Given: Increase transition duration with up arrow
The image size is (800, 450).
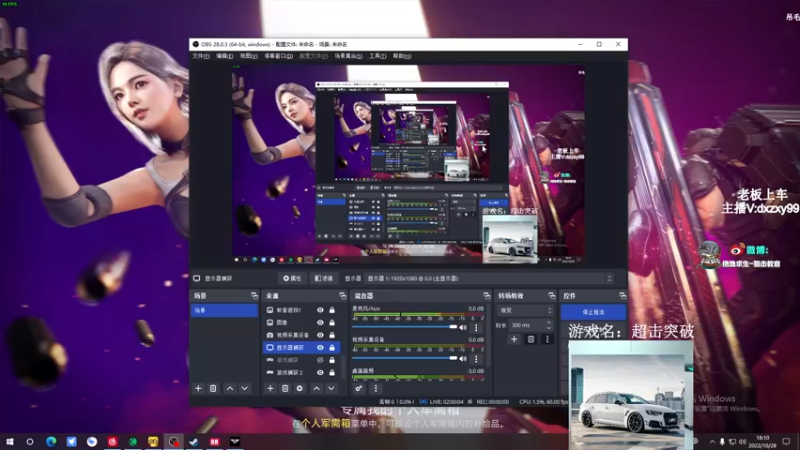Looking at the screenshot, I should point(549,322).
